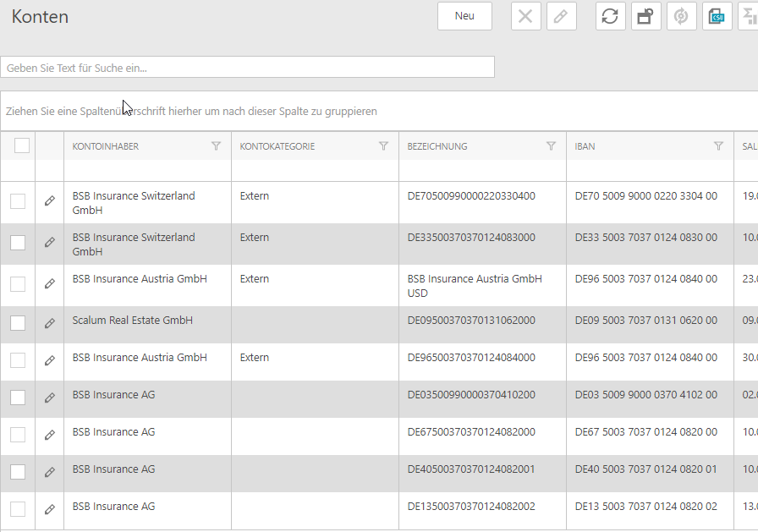Screen dimensions: 758x532
Task: Open the Kontokategorie column filter
Action: click(383, 146)
